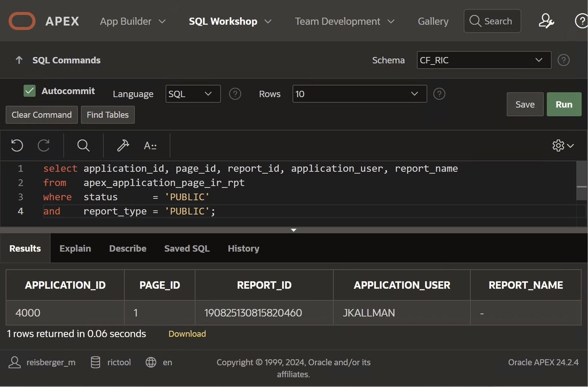Viewport: 588px width, 387px height.
Task: Click the report ID 190825130815820460 cell
Action: coord(264,312)
